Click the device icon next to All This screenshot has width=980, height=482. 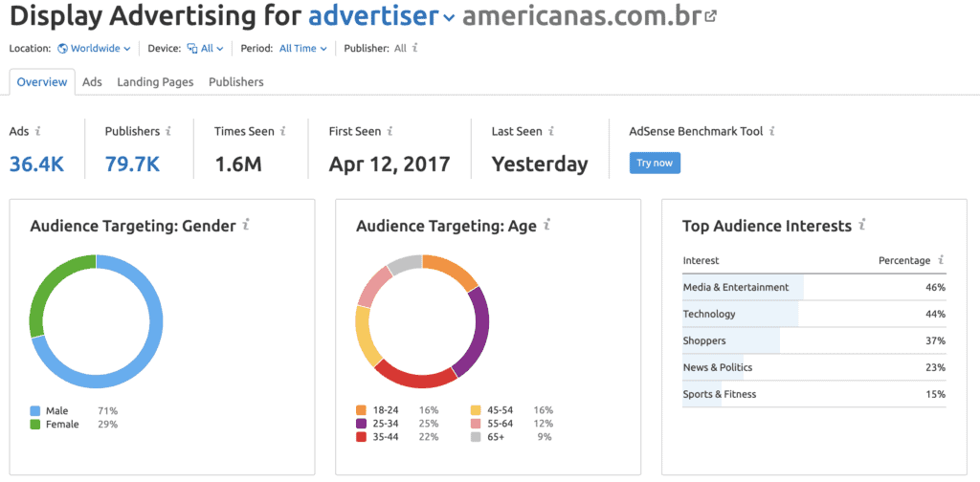point(192,48)
